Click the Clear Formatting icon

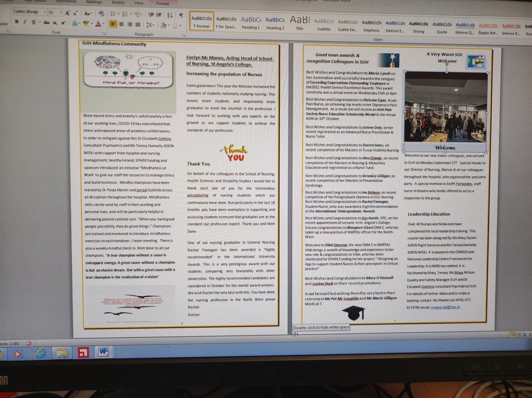[101, 13]
